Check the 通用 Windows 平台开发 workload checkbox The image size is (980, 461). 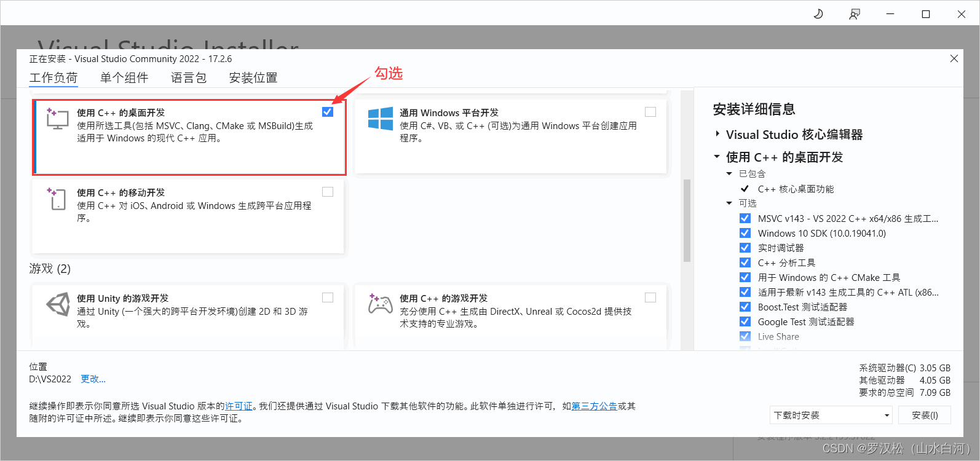point(650,112)
